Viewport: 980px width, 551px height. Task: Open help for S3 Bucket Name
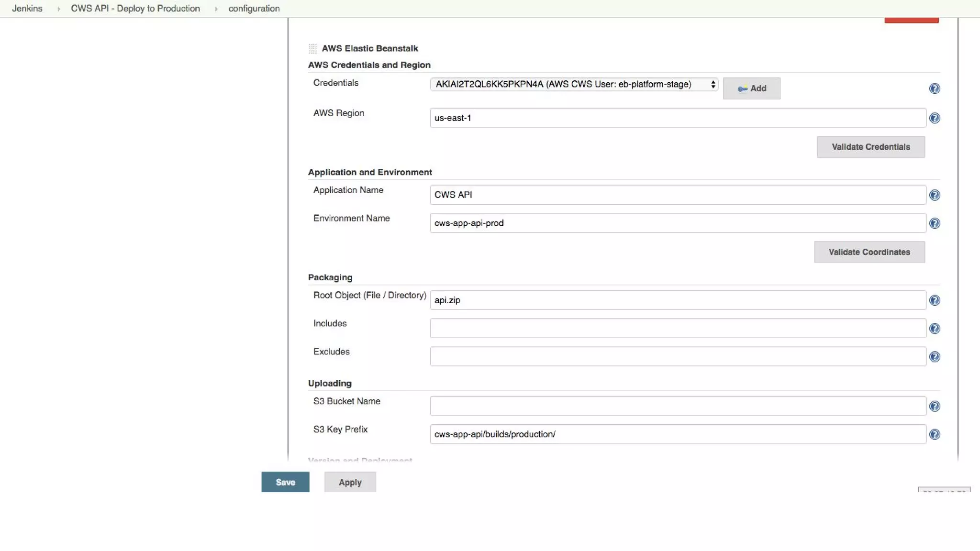click(x=934, y=406)
